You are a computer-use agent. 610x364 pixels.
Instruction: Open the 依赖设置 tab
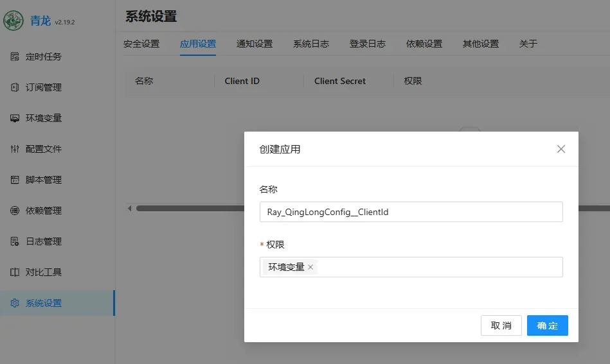pos(424,44)
